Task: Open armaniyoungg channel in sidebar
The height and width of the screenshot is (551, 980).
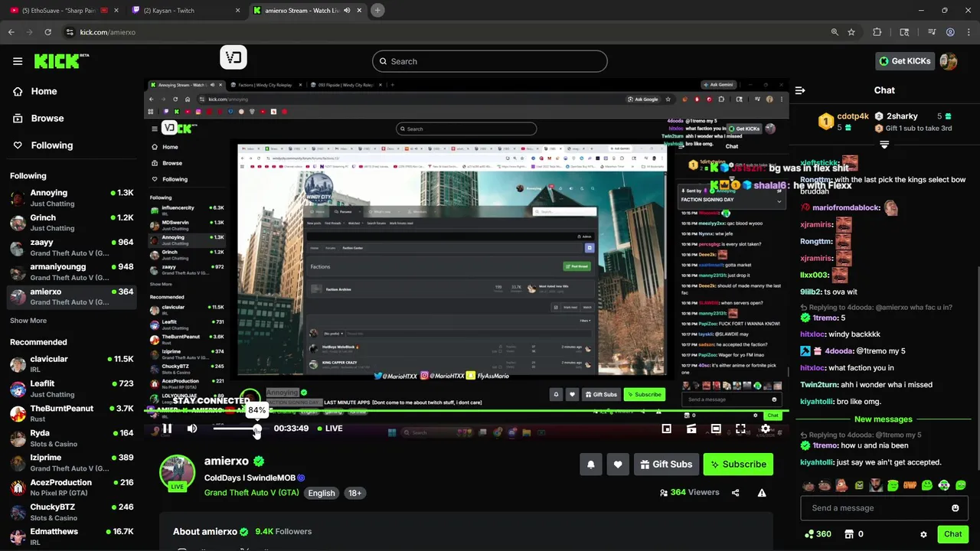Action: [71, 272]
